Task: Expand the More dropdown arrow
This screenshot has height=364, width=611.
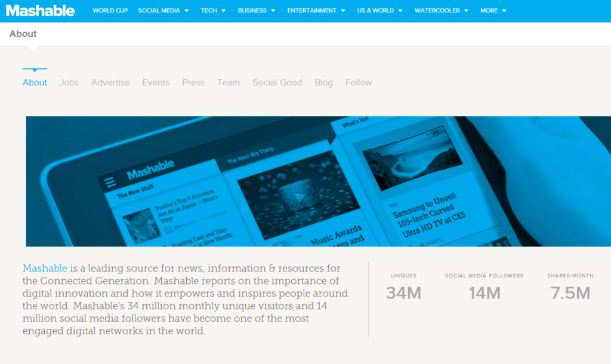Action: coord(504,11)
